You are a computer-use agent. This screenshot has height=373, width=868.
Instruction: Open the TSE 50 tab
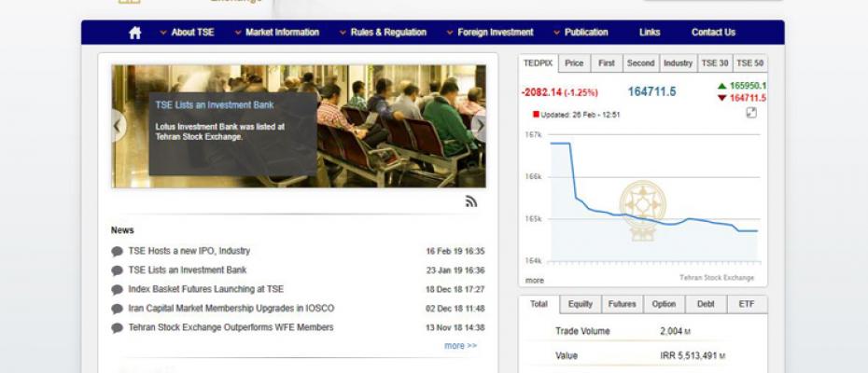(750, 63)
